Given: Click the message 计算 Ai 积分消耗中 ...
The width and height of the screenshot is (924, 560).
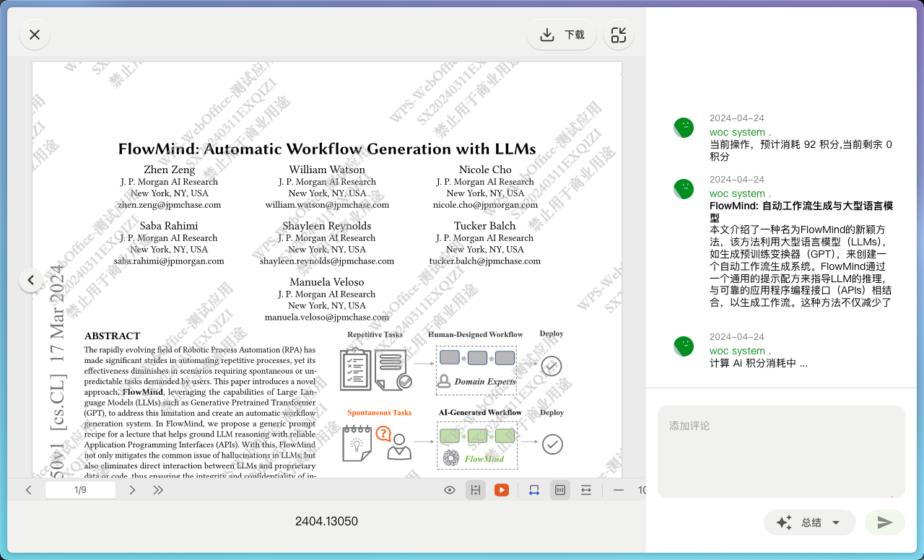Looking at the screenshot, I should click(x=758, y=363).
